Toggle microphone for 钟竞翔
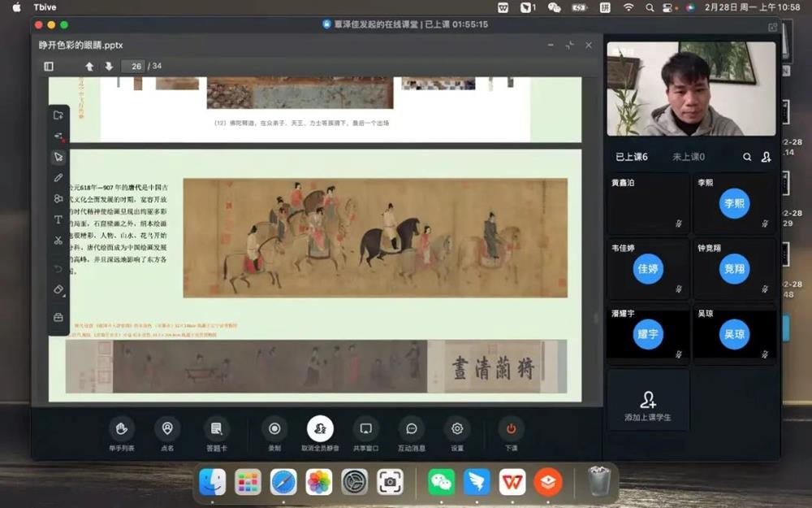812x508 pixels. click(x=765, y=289)
